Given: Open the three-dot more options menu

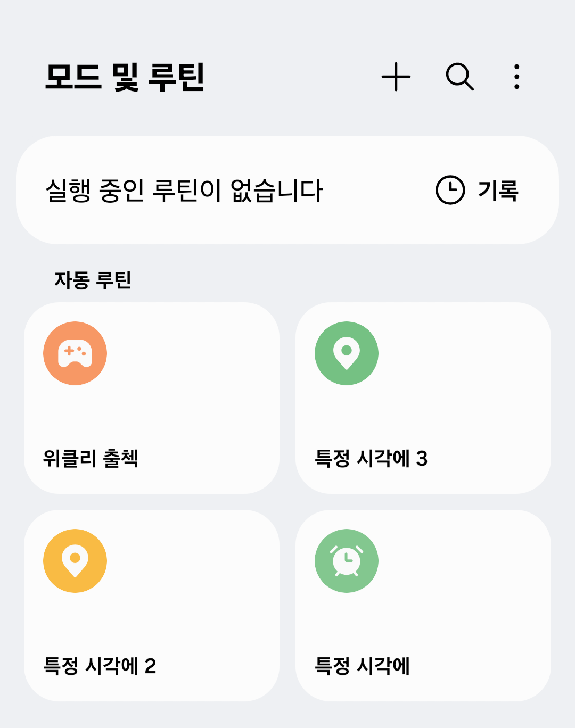Looking at the screenshot, I should click(x=516, y=77).
